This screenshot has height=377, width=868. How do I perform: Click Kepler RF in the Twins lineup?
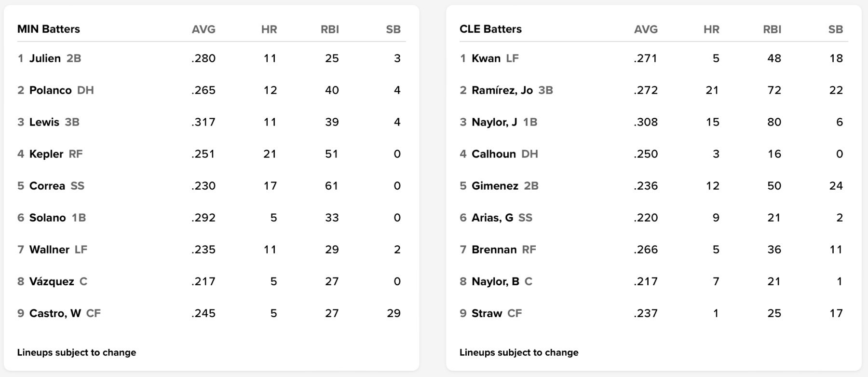coord(46,154)
